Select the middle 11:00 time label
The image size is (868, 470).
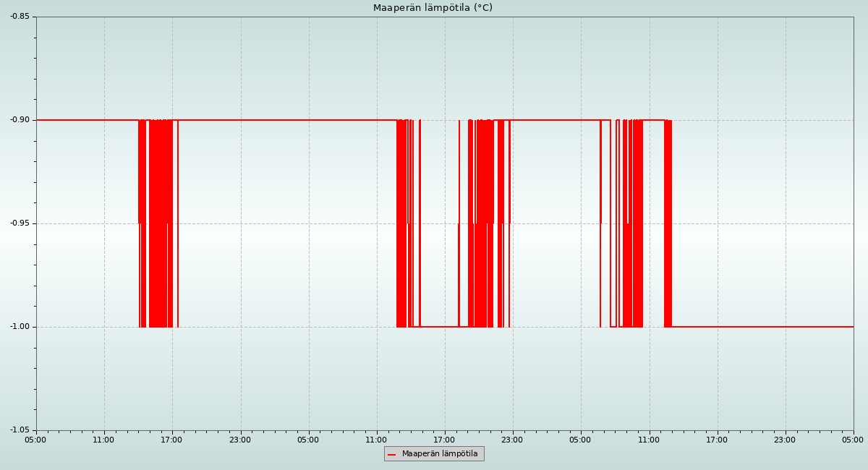pyautogui.click(x=376, y=440)
